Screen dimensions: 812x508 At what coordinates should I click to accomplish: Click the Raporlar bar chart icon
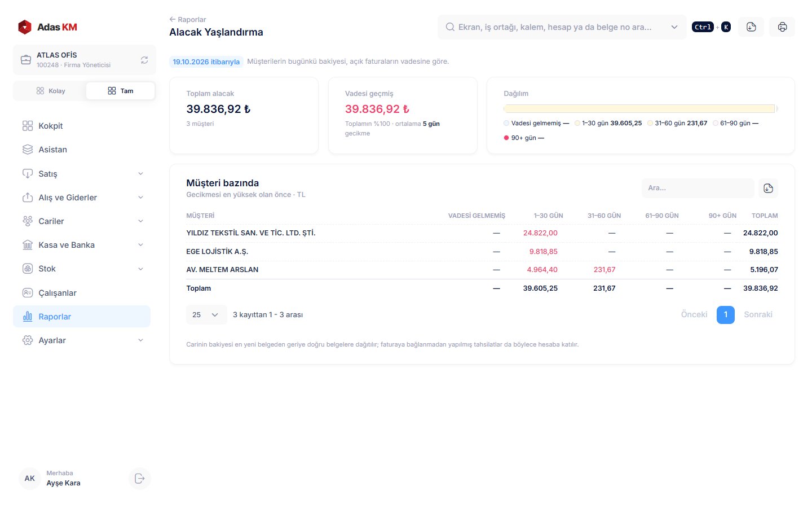coord(28,317)
